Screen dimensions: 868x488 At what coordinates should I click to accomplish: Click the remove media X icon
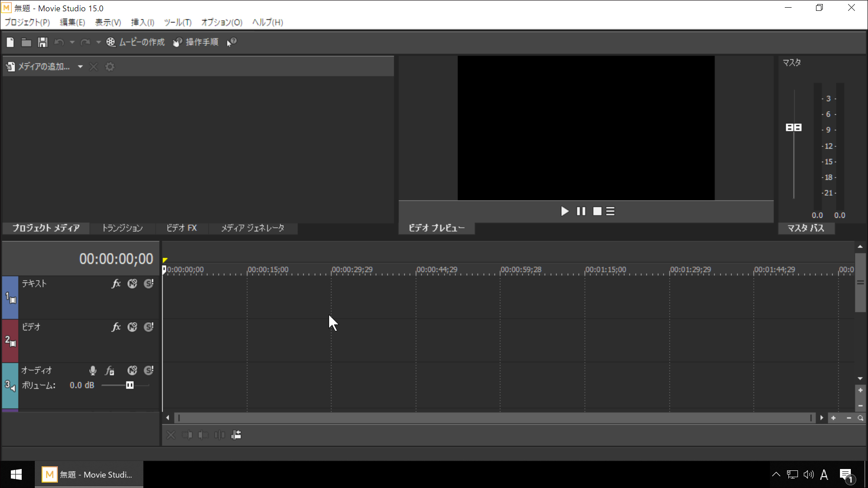[x=94, y=66]
